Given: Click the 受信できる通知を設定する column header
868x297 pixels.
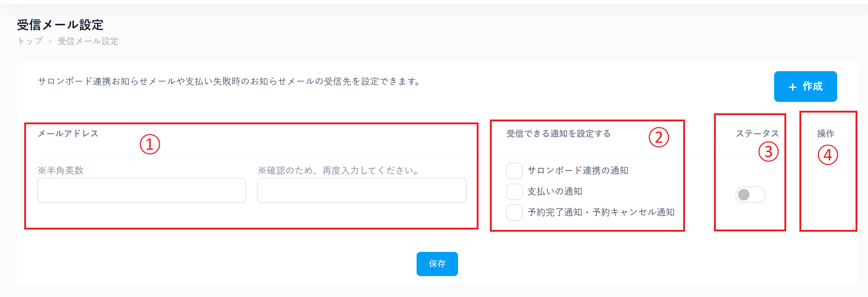Looking at the screenshot, I should 558,134.
